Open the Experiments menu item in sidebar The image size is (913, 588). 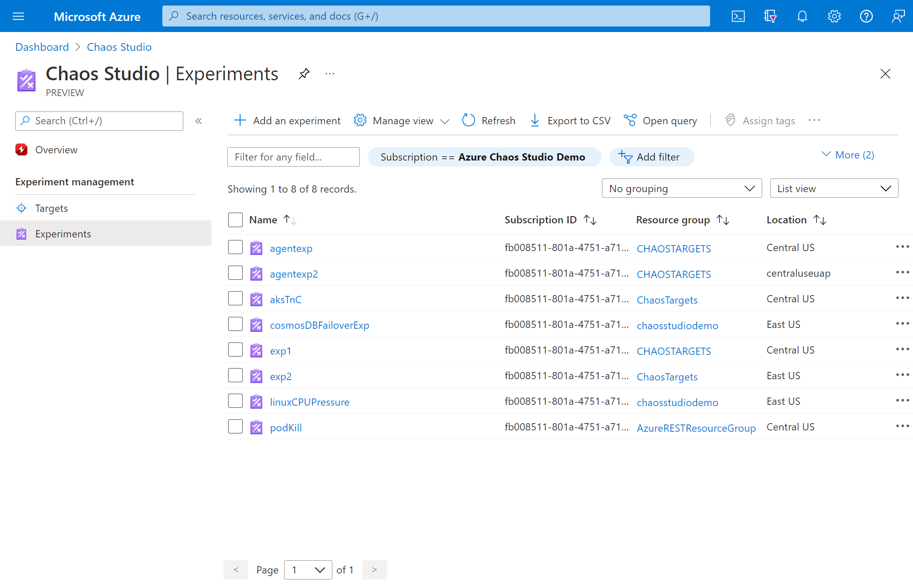(62, 233)
